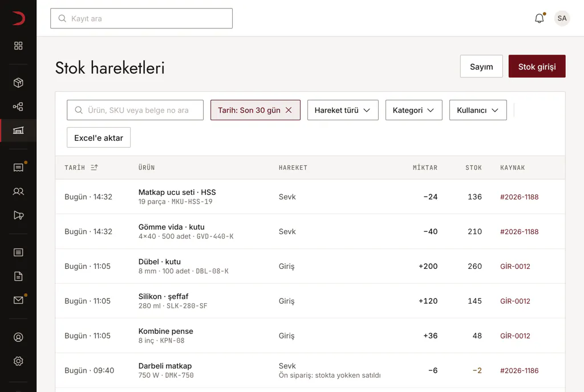Open the products box icon in sidebar
This screenshot has width=584, height=392.
(18, 83)
